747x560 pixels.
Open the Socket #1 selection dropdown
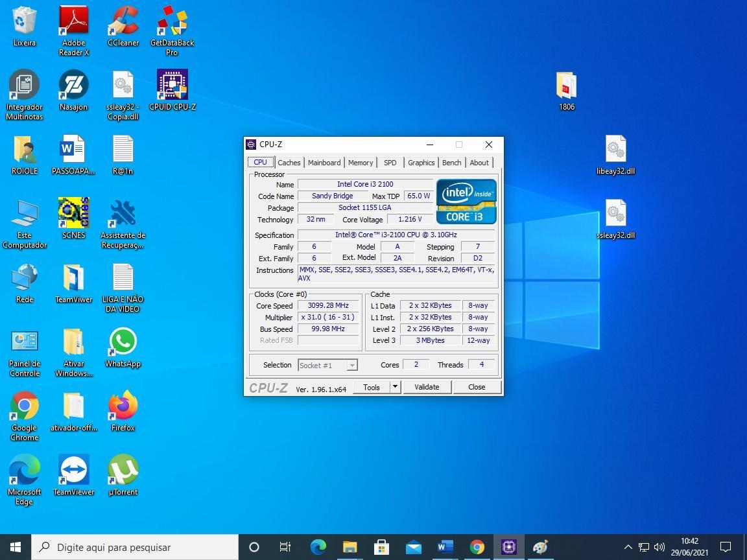point(327,366)
